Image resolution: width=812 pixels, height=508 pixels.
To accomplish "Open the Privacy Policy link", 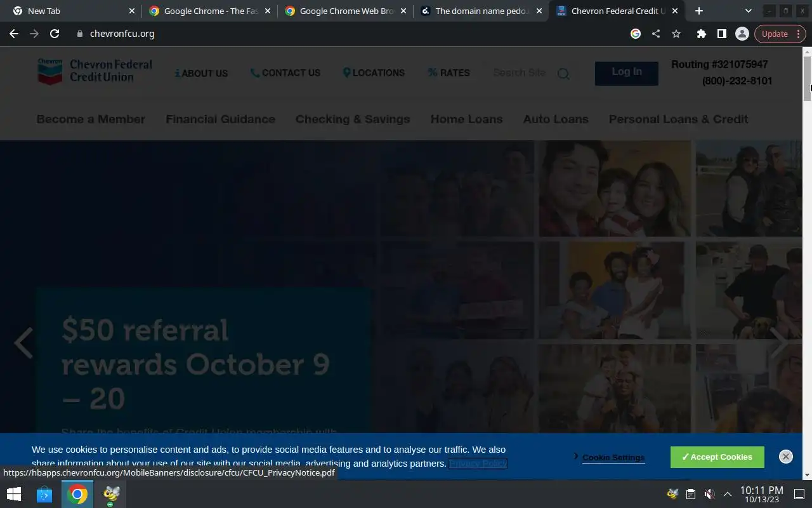I will 478,464.
